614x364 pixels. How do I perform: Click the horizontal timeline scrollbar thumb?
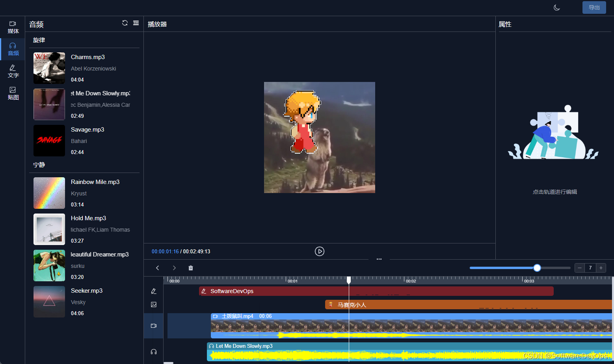168,363
